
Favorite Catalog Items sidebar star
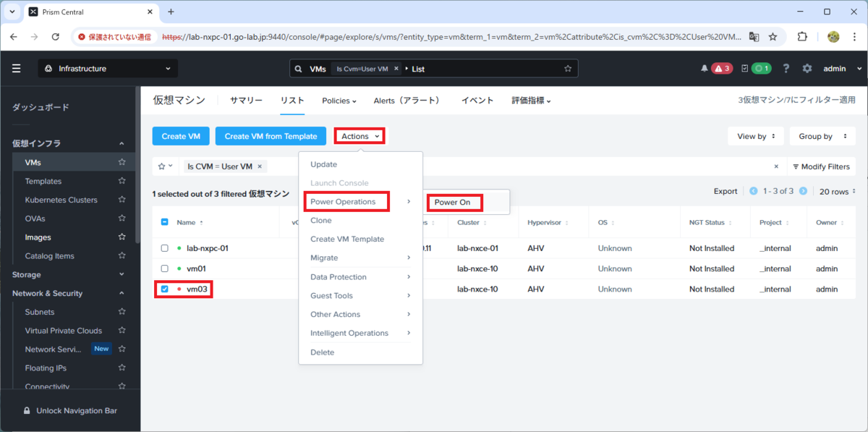[x=122, y=256]
